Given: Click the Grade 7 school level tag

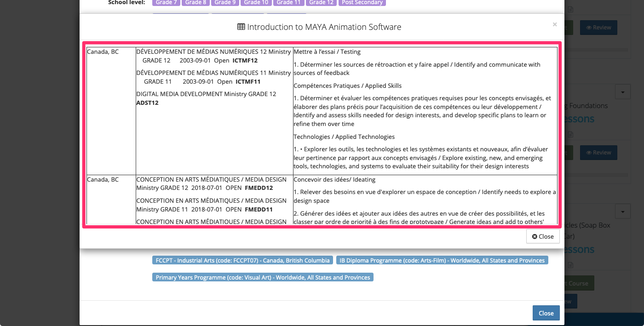Looking at the screenshot, I should 166,3.
